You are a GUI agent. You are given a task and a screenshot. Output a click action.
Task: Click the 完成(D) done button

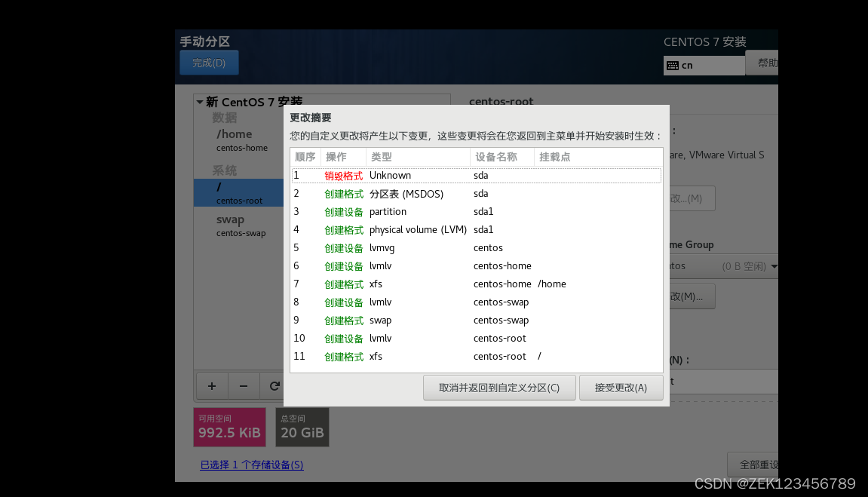pos(209,63)
